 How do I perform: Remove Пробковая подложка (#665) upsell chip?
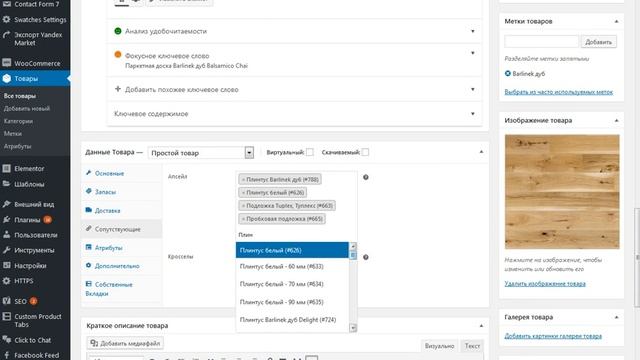point(243,219)
